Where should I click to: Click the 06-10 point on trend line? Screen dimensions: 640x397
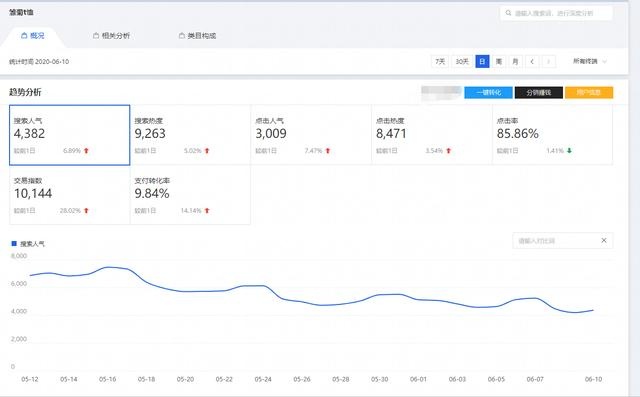tap(593, 310)
